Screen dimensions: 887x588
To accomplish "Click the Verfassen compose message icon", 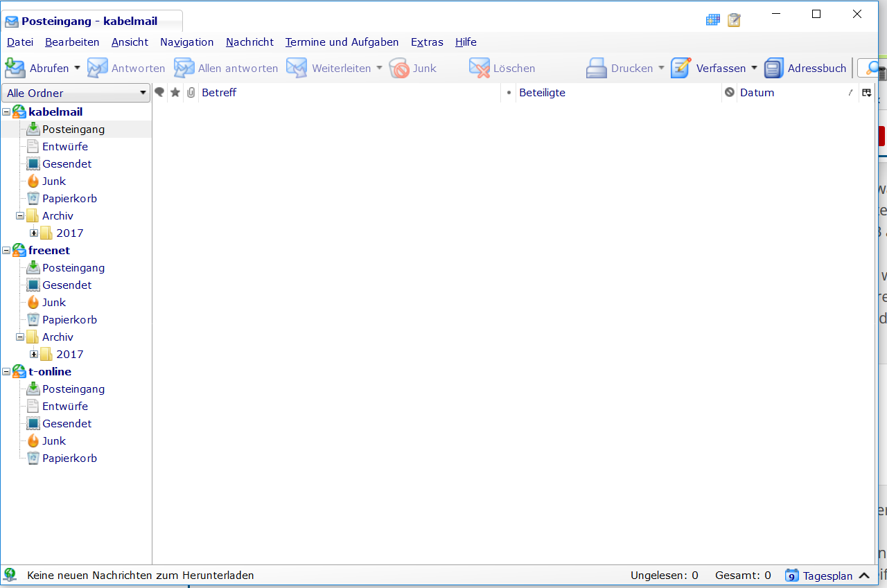I will (x=681, y=68).
